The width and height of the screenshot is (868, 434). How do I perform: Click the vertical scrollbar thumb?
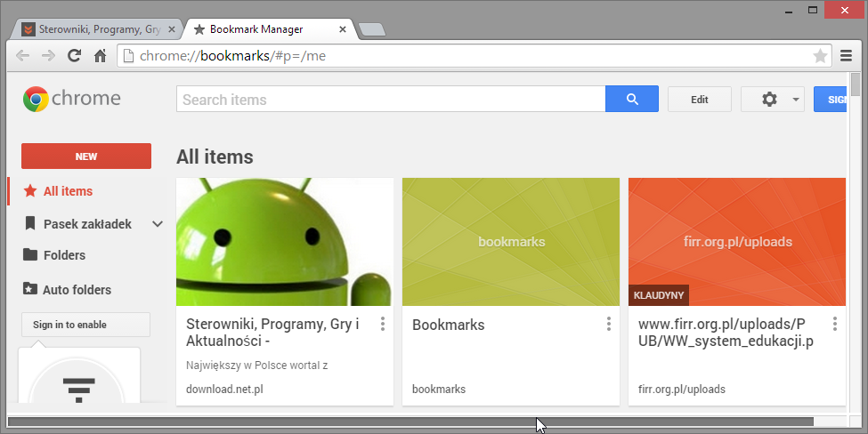coord(856,84)
